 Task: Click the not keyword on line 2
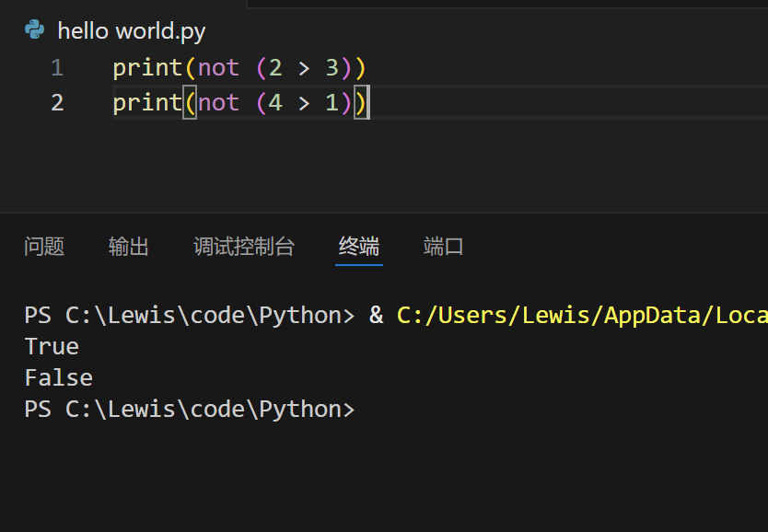(218, 102)
